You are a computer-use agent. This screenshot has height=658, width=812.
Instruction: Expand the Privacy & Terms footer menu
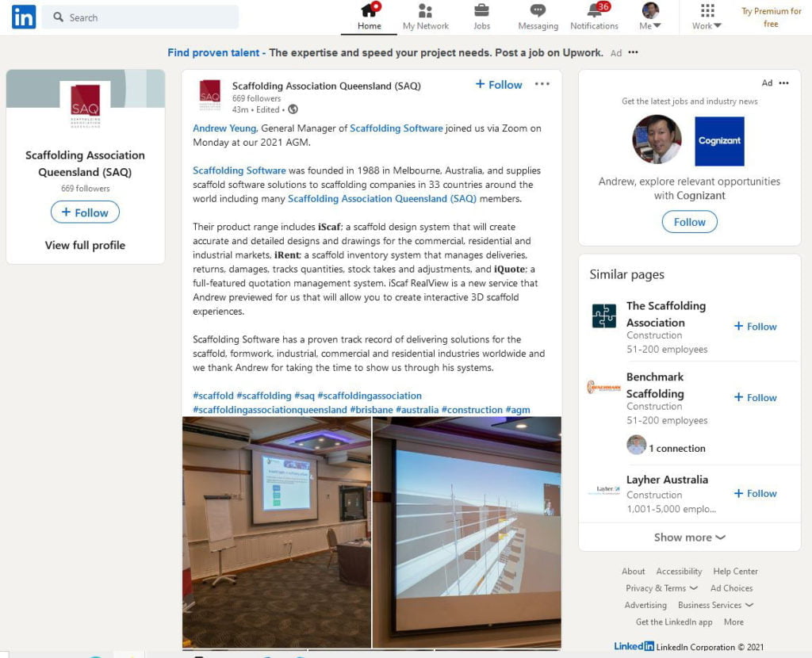pyautogui.click(x=661, y=588)
